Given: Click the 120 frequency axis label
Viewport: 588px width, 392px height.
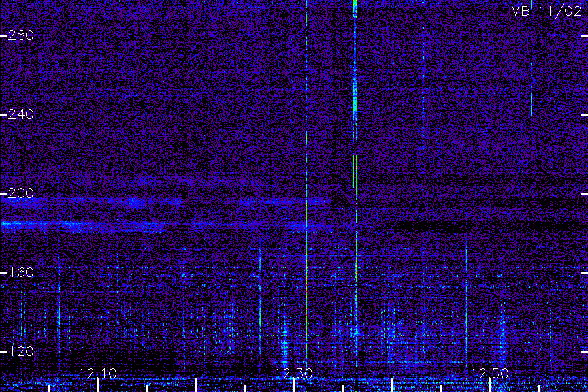Looking at the screenshot, I should coord(21,351).
